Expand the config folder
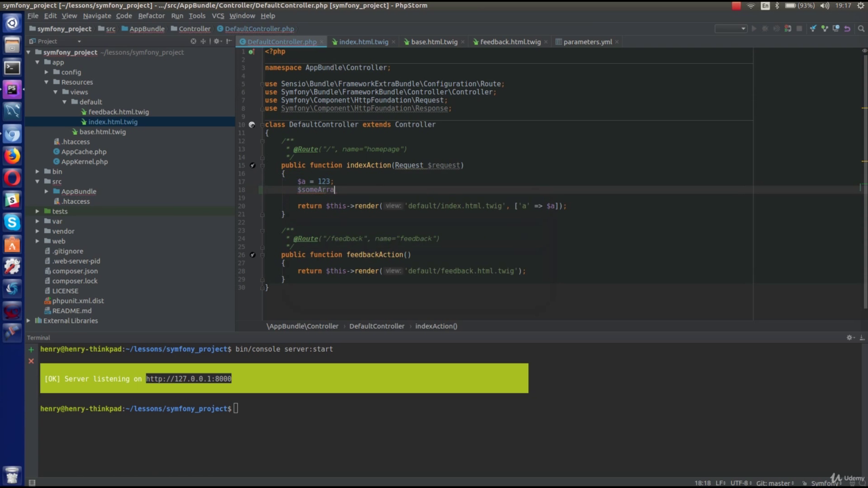 tap(47, 73)
